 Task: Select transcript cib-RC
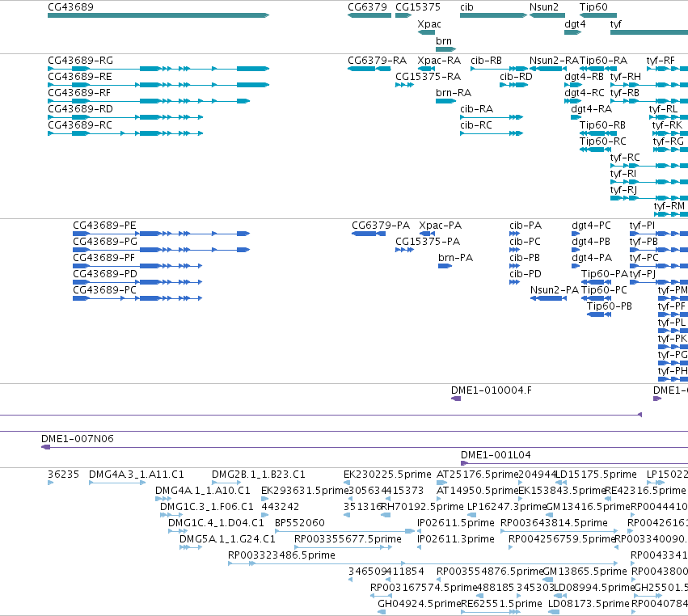[492, 133]
